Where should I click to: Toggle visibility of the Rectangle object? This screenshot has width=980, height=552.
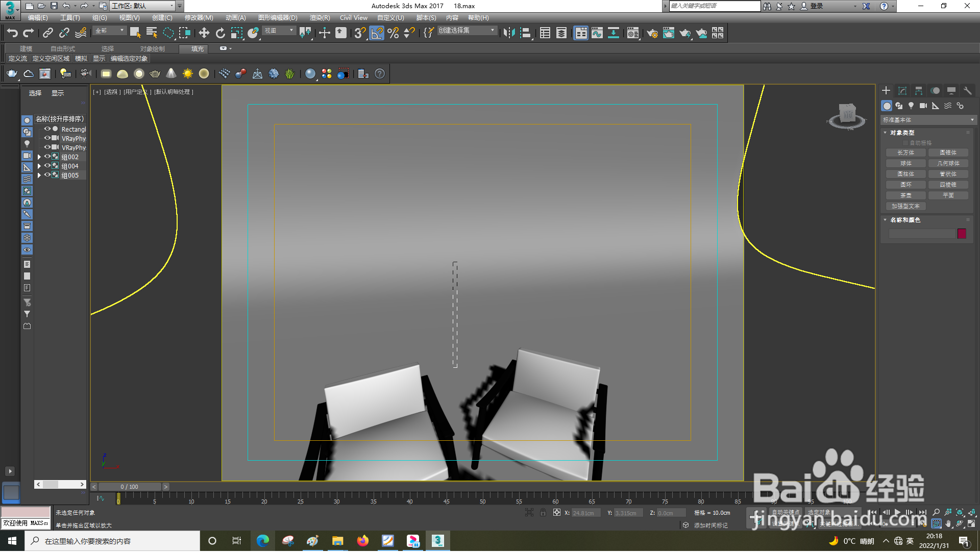pos(47,130)
